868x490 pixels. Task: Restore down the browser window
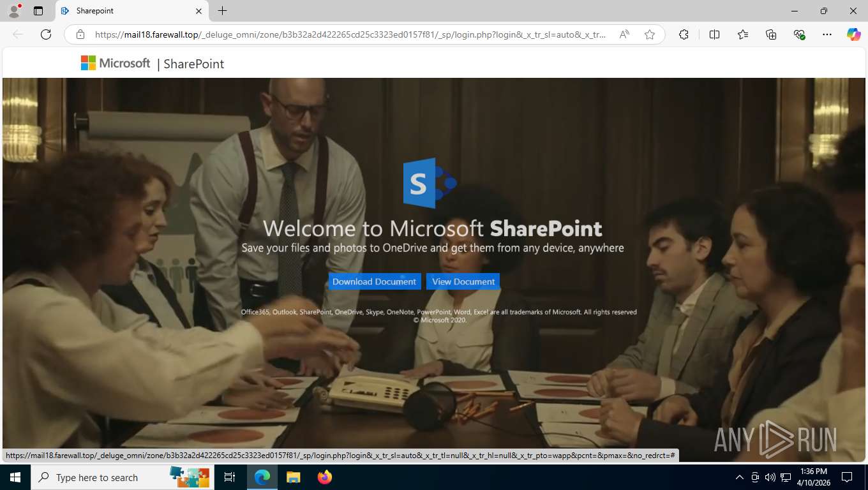[x=824, y=11]
